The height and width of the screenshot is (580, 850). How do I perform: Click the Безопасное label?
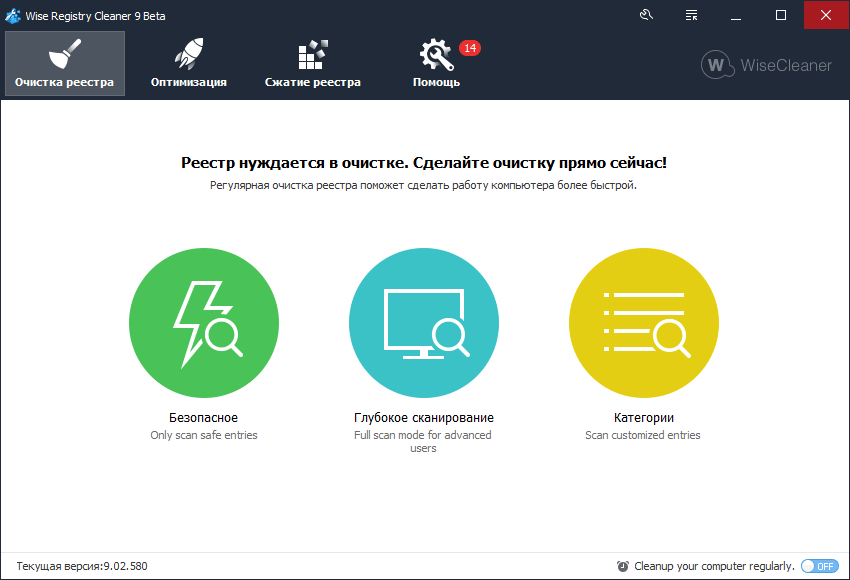[203, 418]
